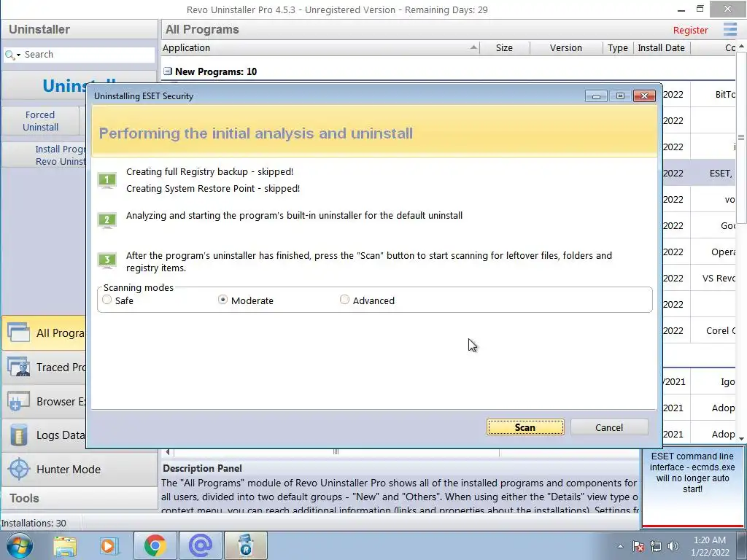Click the step 3 monitor icon
This screenshot has width=747, height=560.
click(x=107, y=260)
